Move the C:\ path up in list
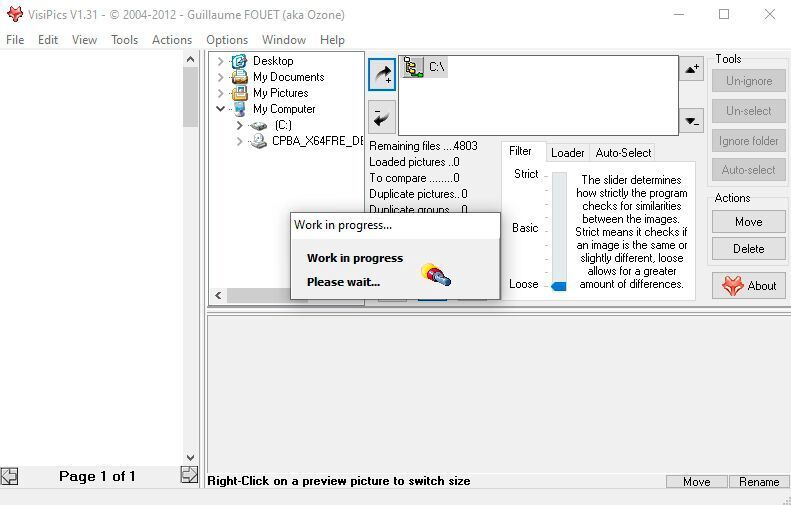Viewport: 791px width, 505px height. pyautogui.click(x=692, y=69)
